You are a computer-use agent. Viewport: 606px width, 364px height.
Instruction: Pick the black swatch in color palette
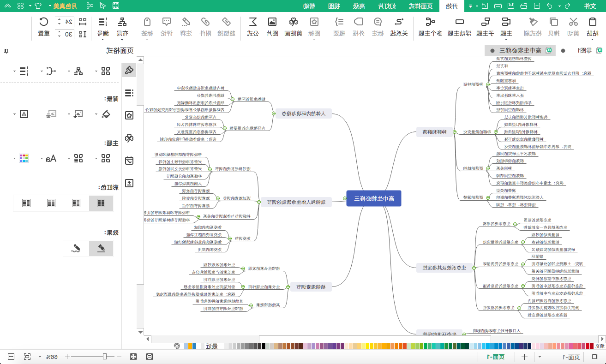pos(263,346)
